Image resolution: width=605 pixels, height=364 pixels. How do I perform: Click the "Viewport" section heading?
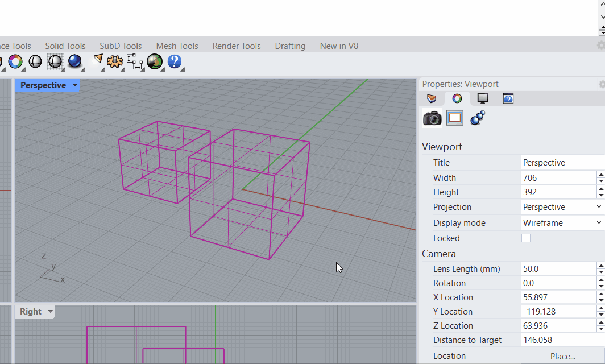point(442,147)
